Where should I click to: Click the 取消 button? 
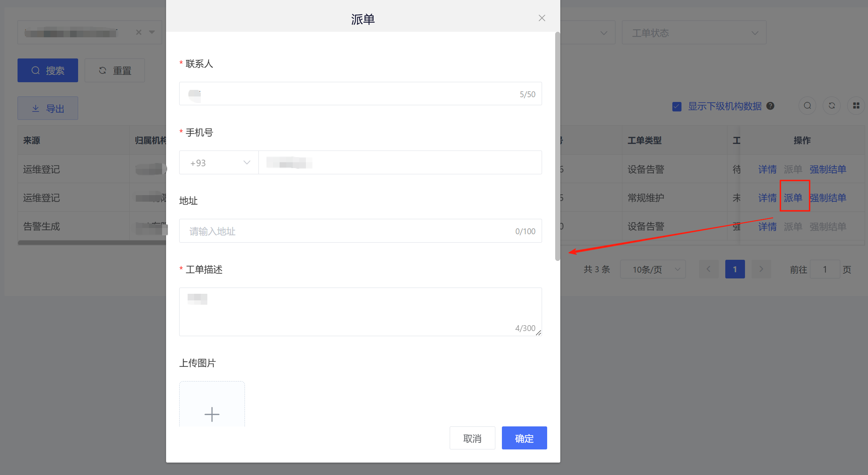(472, 438)
